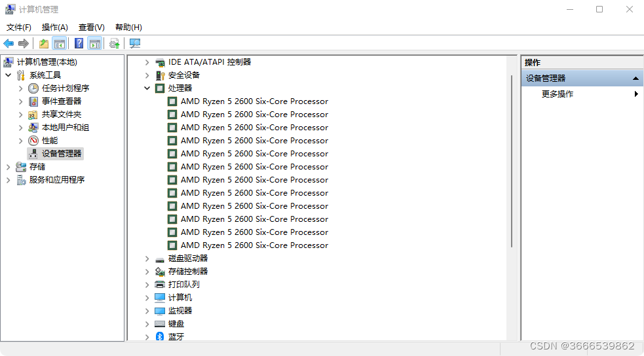Minimize the 计算机管理 window
644x356 pixels.
click(570, 9)
